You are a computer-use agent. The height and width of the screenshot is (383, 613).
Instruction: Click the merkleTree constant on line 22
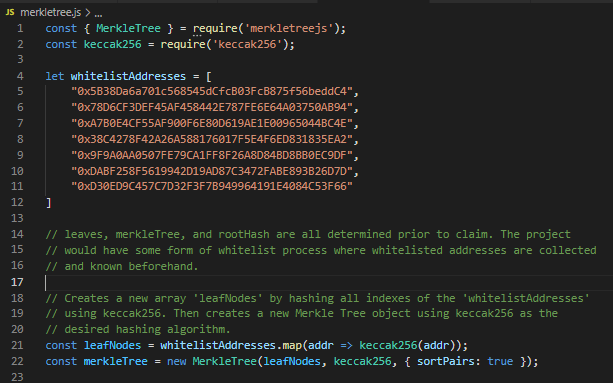click(x=115, y=362)
